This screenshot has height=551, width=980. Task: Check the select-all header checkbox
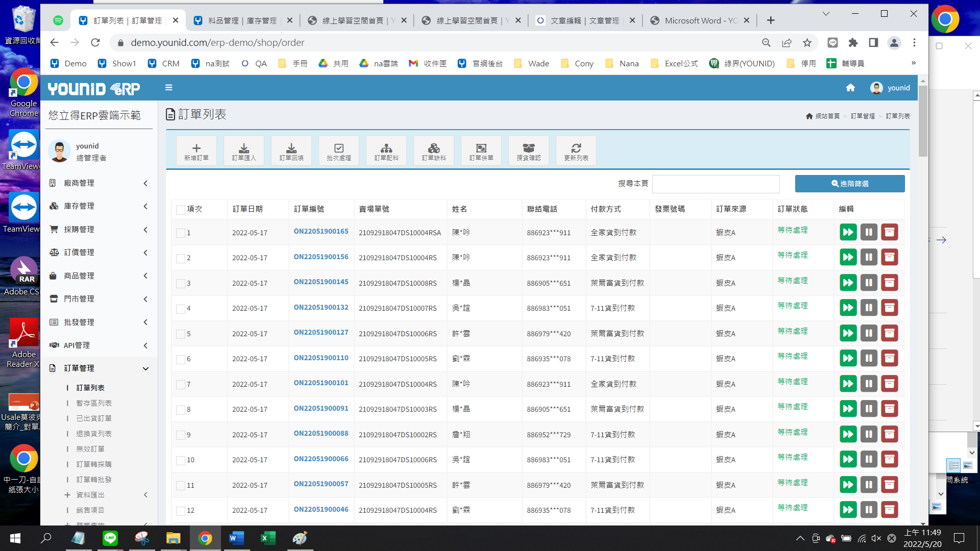pyautogui.click(x=180, y=210)
